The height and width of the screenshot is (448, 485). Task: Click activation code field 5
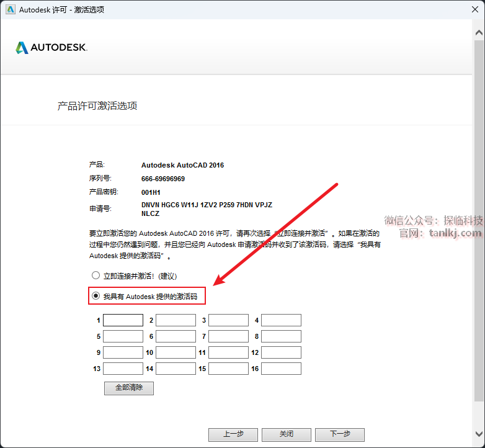coord(123,336)
